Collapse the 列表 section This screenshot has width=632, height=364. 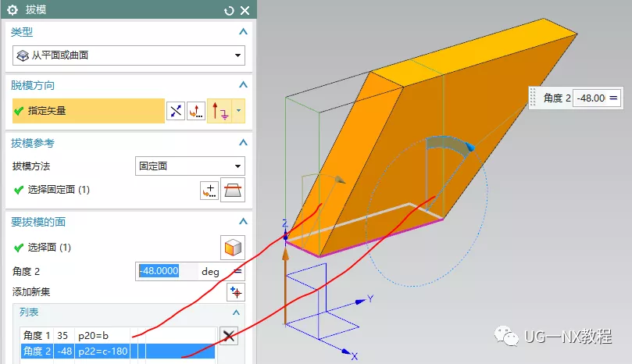pyautogui.click(x=237, y=312)
